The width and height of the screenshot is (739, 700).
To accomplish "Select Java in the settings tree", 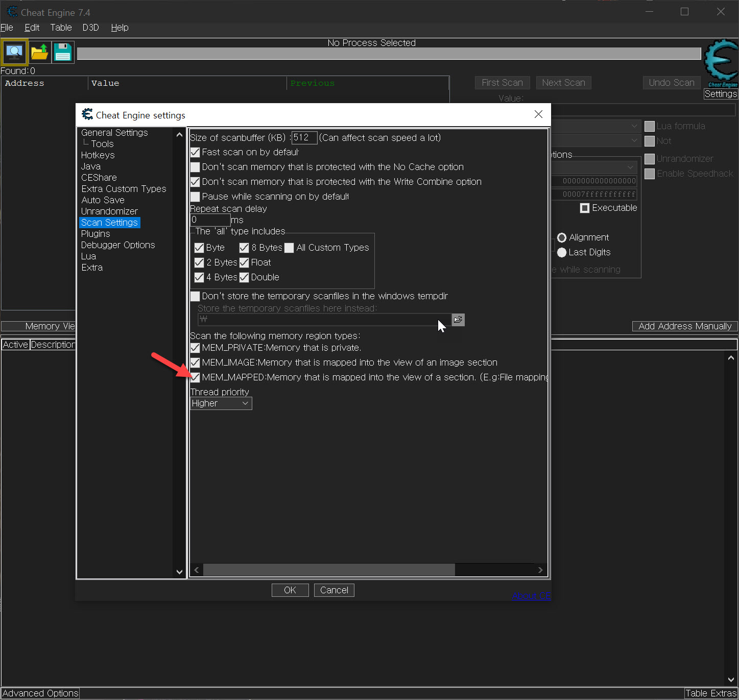I will 90,166.
